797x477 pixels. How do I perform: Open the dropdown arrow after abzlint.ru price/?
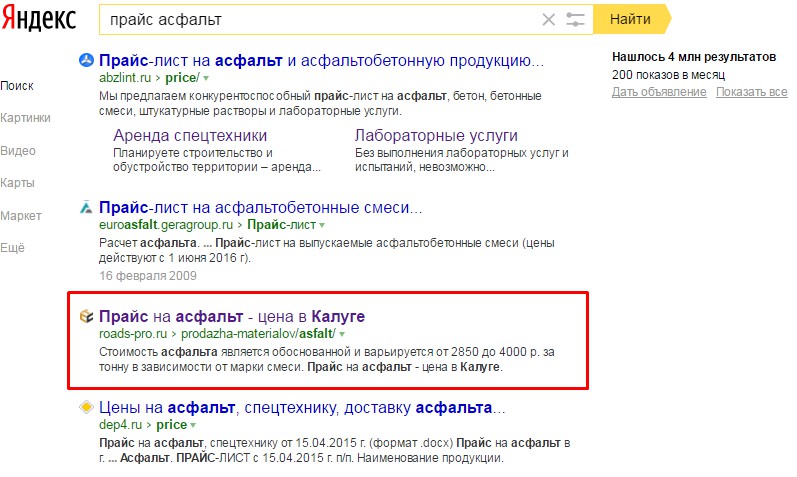206,78
